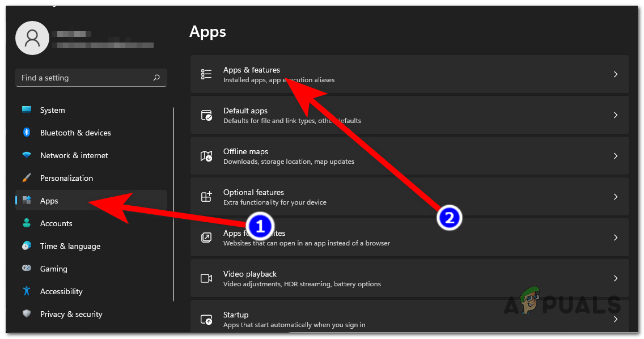This screenshot has width=644, height=339.
Task: Select the Apps sidebar entry
Action: coord(91,200)
